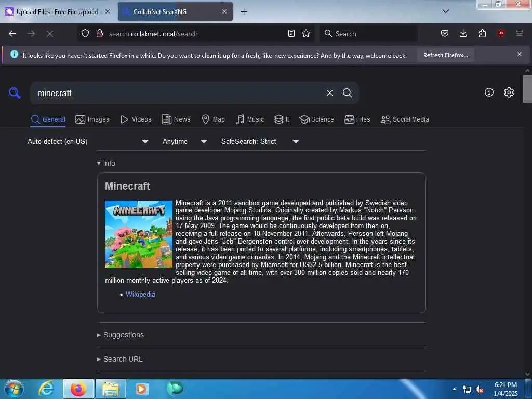Switch to Upload Files tab
Screen dimensions: 532x399
pos(57,12)
